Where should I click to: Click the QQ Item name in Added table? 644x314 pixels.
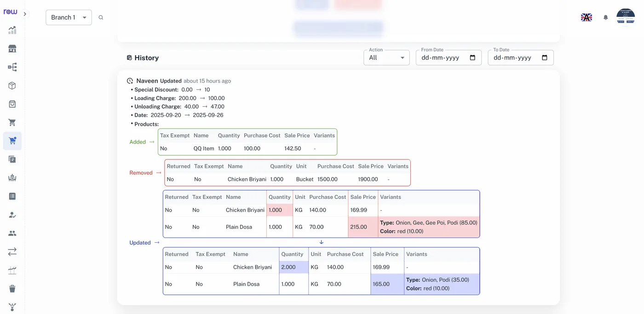click(204, 149)
